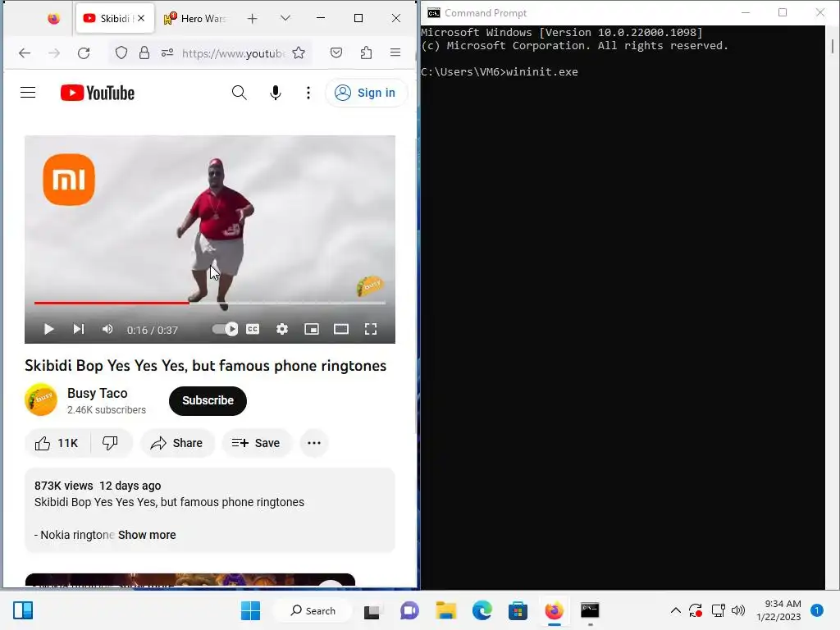Open site permissions icon in address bar

pos(167,53)
